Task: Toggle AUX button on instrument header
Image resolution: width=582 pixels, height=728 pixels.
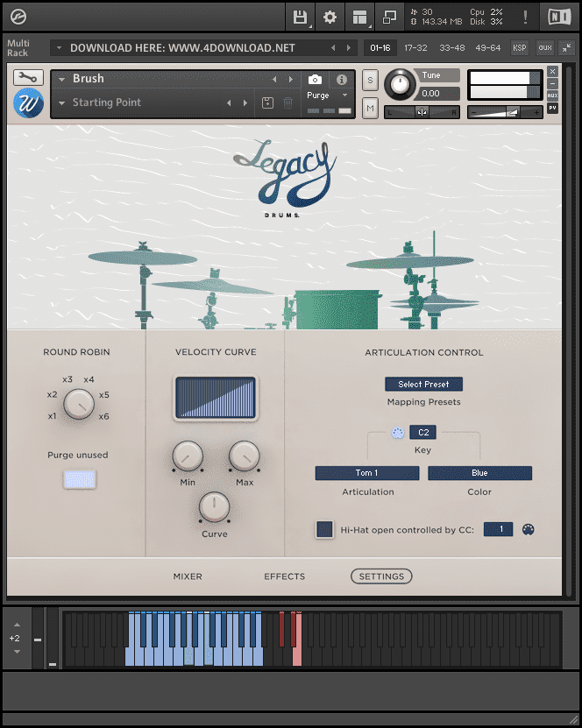Action: pyautogui.click(x=552, y=95)
